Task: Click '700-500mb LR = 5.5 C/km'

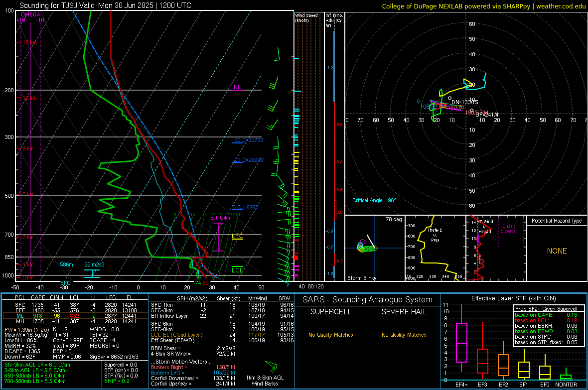Action: pyautogui.click(x=35, y=381)
